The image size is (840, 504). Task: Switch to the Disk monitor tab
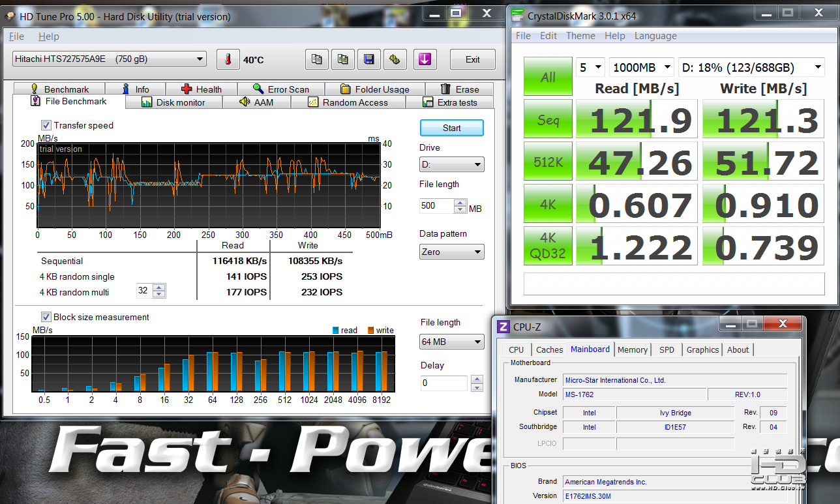tap(173, 102)
